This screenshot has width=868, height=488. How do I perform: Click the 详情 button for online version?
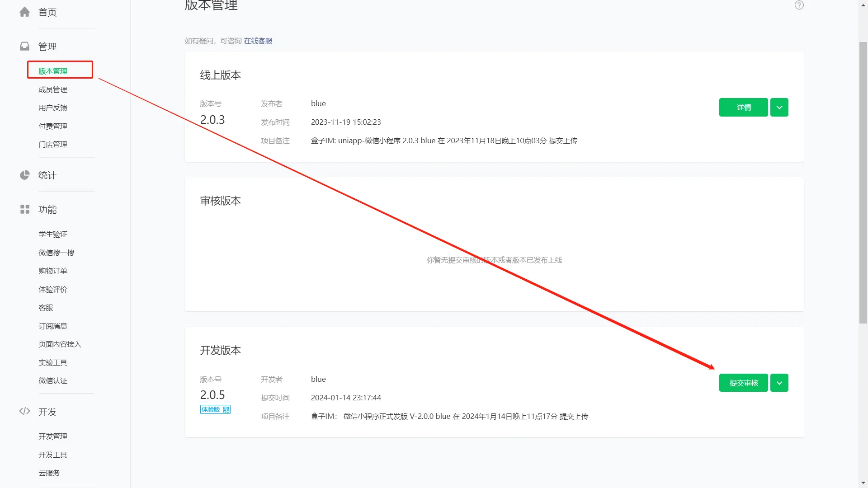click(743, 108)
